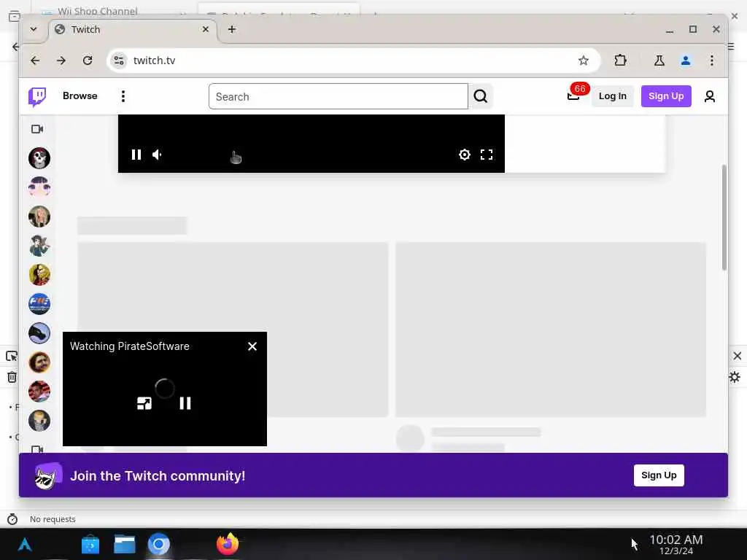Open devtools settings gear in background window

(x=735, y=377)
